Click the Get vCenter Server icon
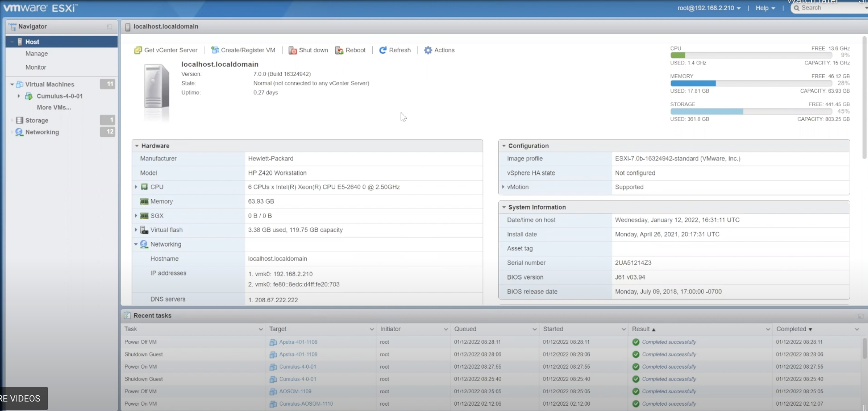868x411 pixels. point(138,50)
